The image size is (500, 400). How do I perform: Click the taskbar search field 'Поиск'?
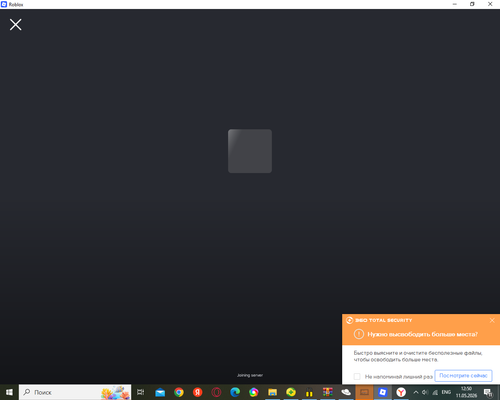pyautogui.click(x=75, y=392)
